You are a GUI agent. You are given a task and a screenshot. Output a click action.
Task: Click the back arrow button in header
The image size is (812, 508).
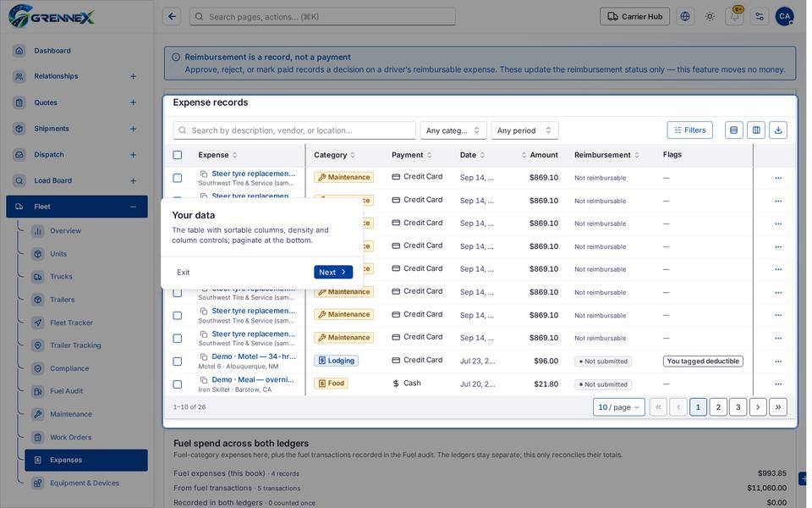point(172,17)
